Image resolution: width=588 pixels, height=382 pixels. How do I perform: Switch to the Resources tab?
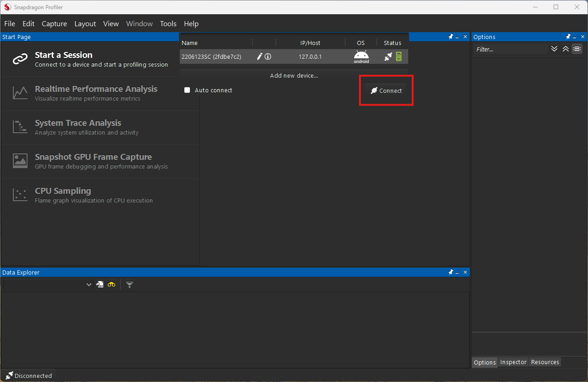545,362
